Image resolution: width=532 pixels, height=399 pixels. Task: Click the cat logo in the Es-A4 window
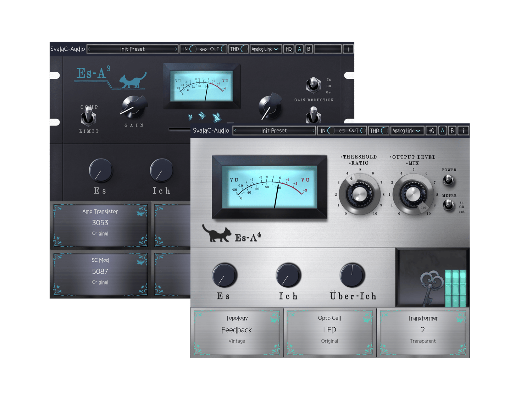click(x=216, y=233)
